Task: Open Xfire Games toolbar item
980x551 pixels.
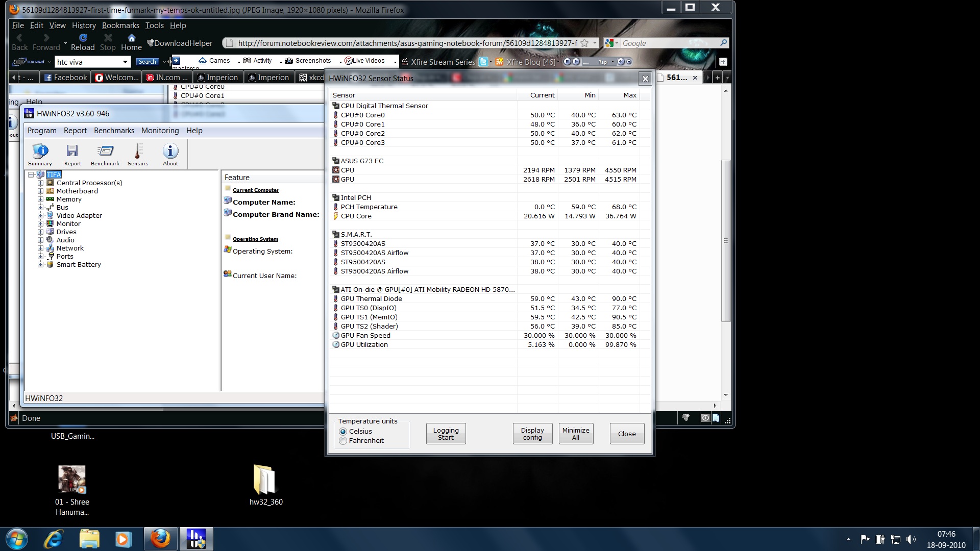Action: (x=214, y=61)
